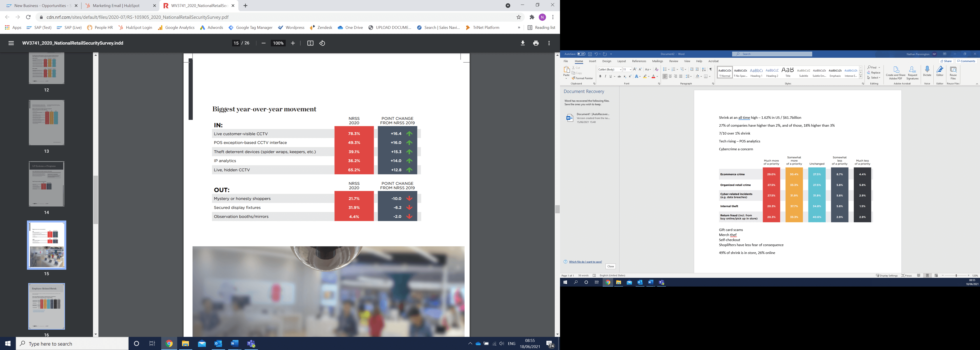Bookmark this page with star icon

(x=518, y=17)
